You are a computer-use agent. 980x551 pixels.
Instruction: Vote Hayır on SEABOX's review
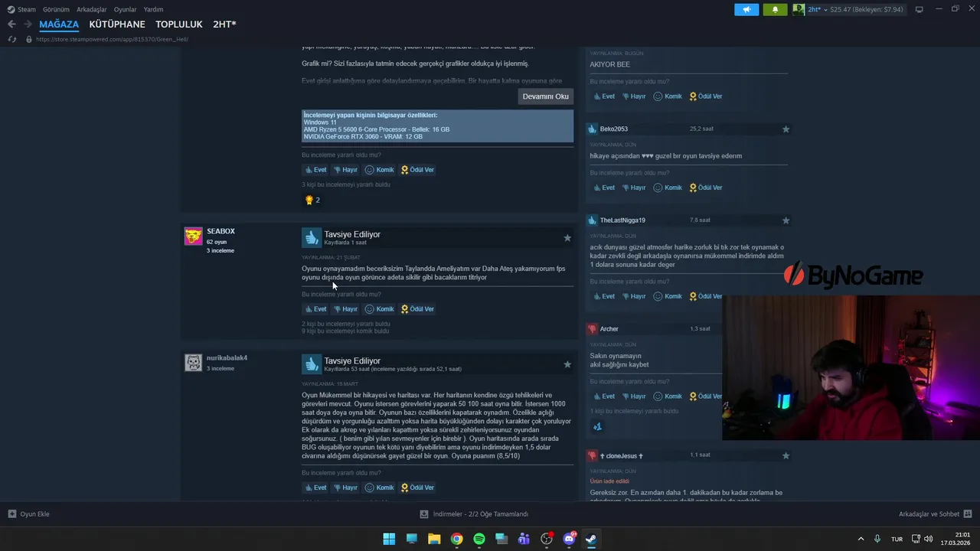click(x=345, y=309)
